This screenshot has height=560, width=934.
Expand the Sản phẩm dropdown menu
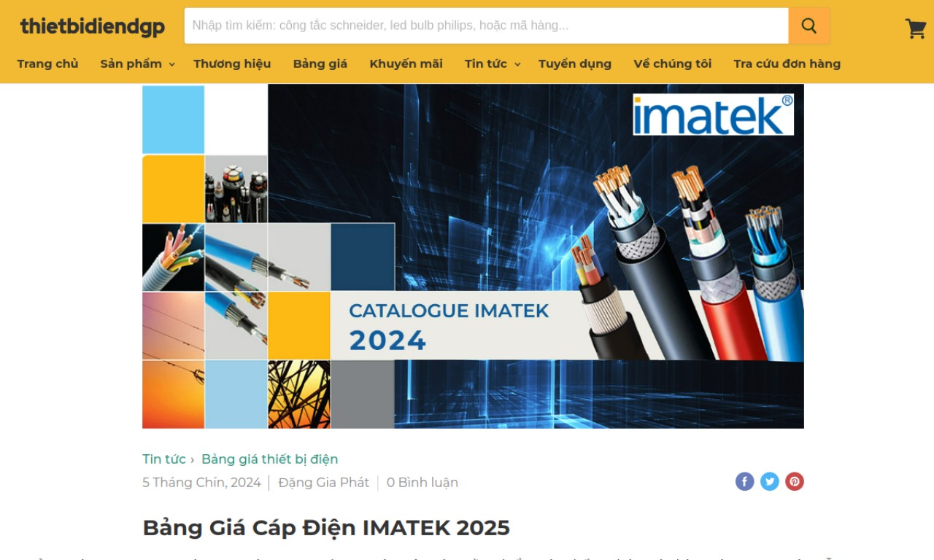point(137,63)
